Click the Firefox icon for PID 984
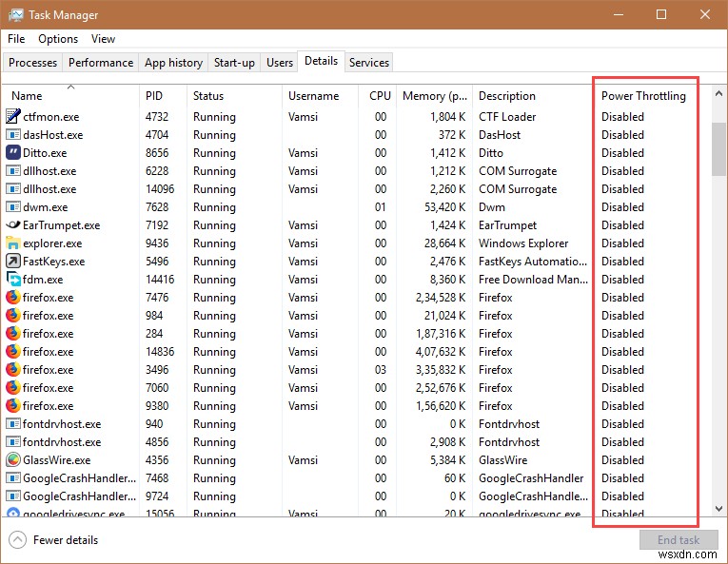Screen dimensions: 728x564 point(13,315)
